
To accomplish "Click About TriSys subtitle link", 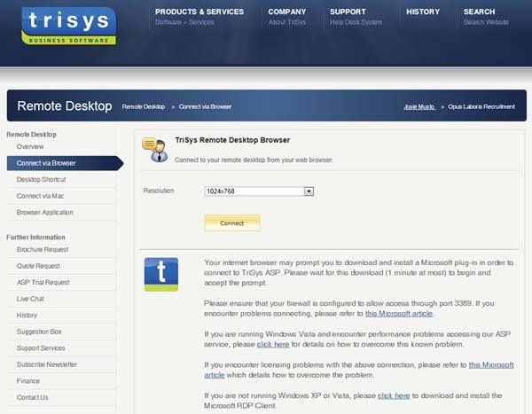I will click(x=287, y=22).
